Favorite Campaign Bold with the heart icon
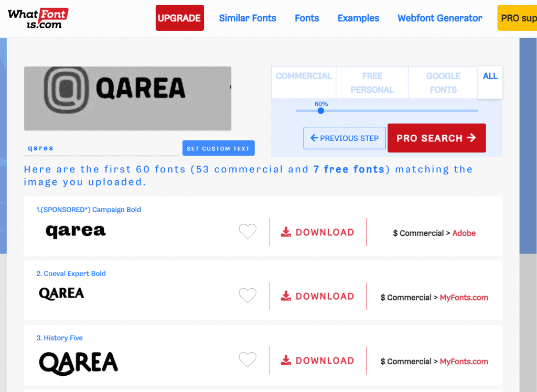Image resolution: width=537 pixels, height=392 pixels. click(x=248, y=232)
